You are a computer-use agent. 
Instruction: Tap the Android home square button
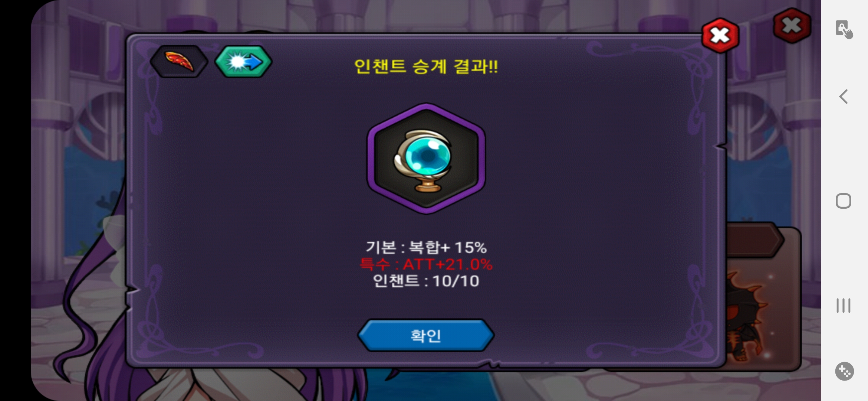coord(844,201)
